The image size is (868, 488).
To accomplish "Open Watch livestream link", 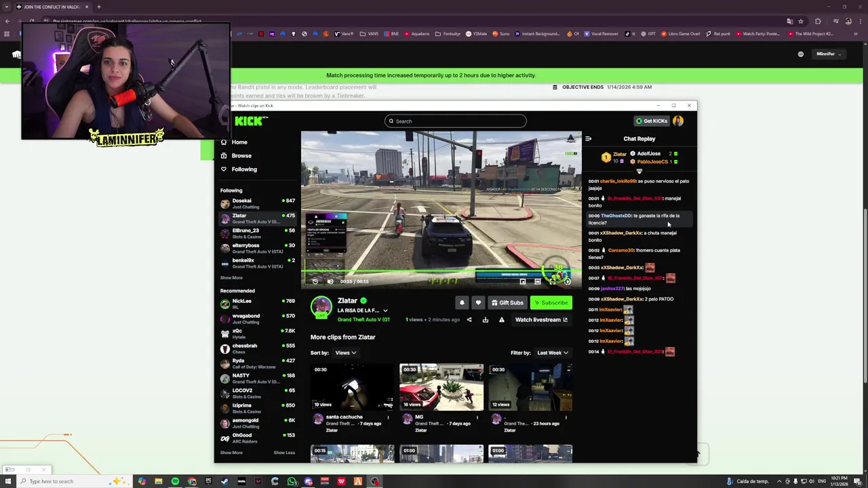I will tap(541, 320).
